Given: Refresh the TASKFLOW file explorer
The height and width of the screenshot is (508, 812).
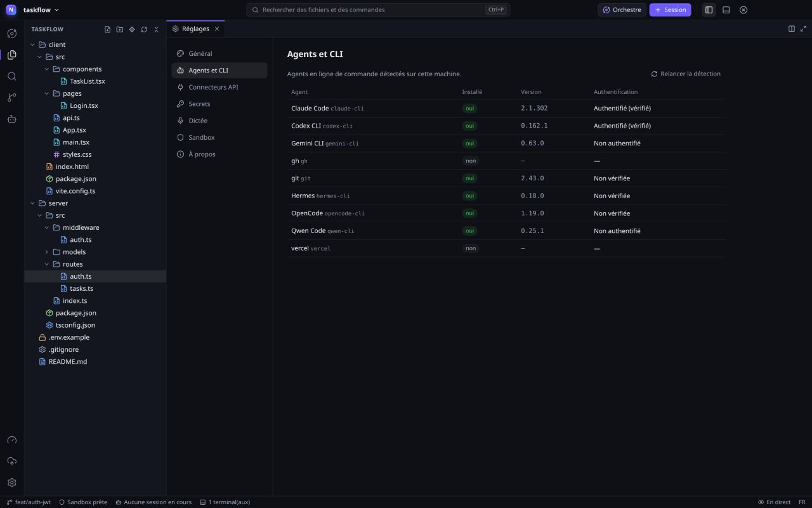Looking at the screenshot, I should (x=144, y=29).
